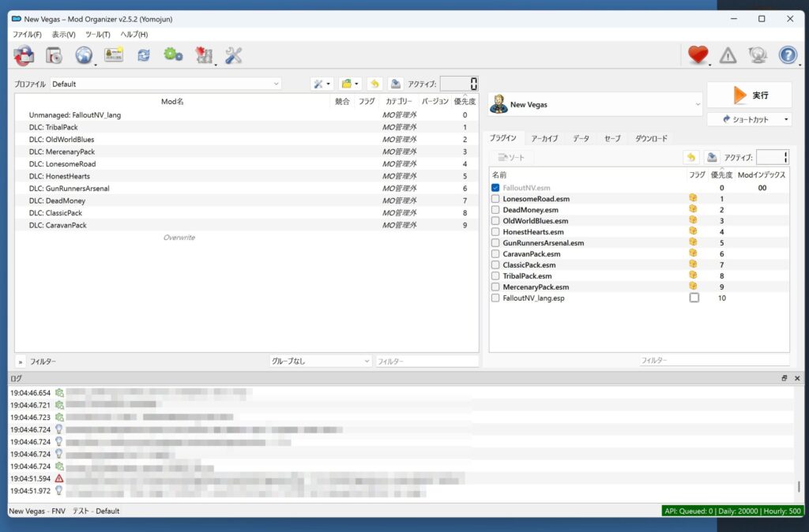Screen dimensions: 809x532
Task: Open the Profiles ID card icon
Action: pos(114,54)
